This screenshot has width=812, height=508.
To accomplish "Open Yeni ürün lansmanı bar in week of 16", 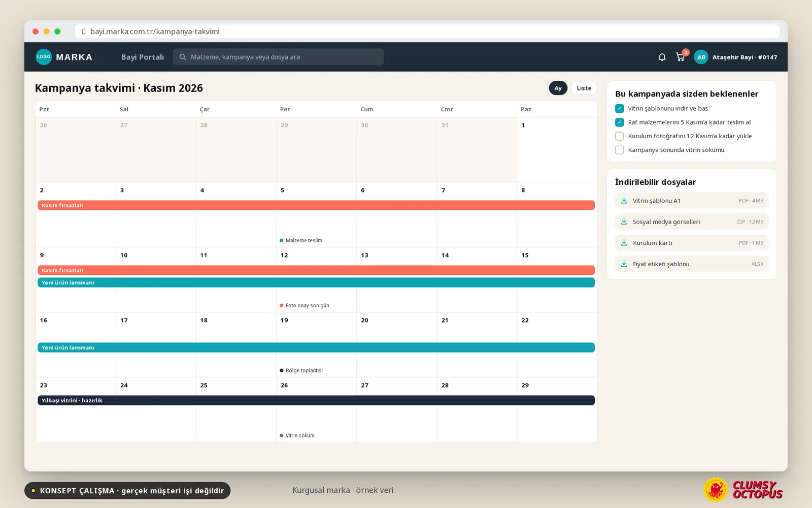I will point(316,347).
